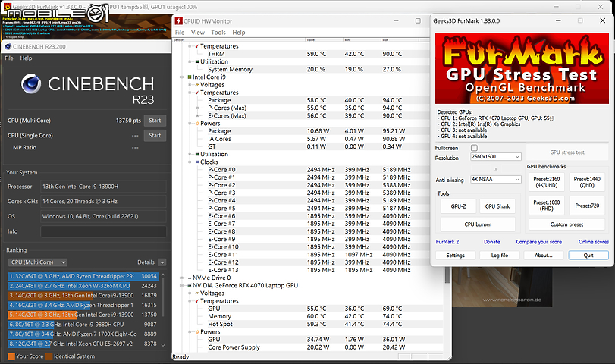This screenshot has height=364, width=615.
Task: Run Preset:2160 (4K/UHD) benchmark
Action: click(546, 182)
